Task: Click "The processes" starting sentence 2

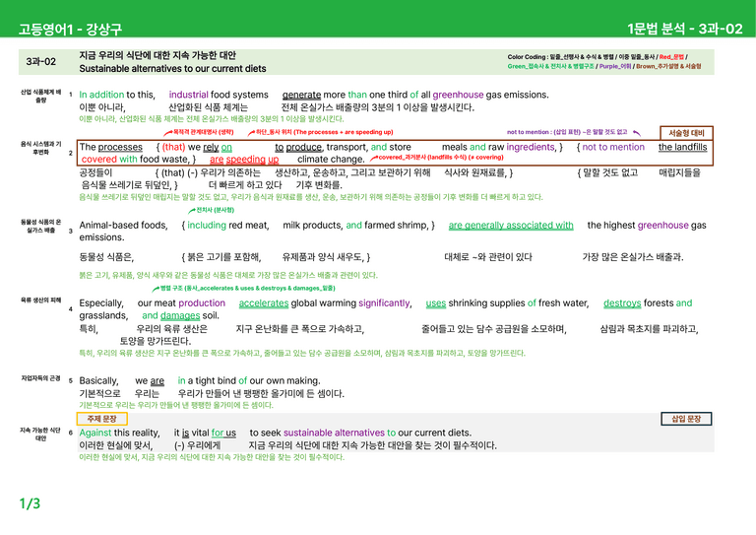Action: point(111,147)
